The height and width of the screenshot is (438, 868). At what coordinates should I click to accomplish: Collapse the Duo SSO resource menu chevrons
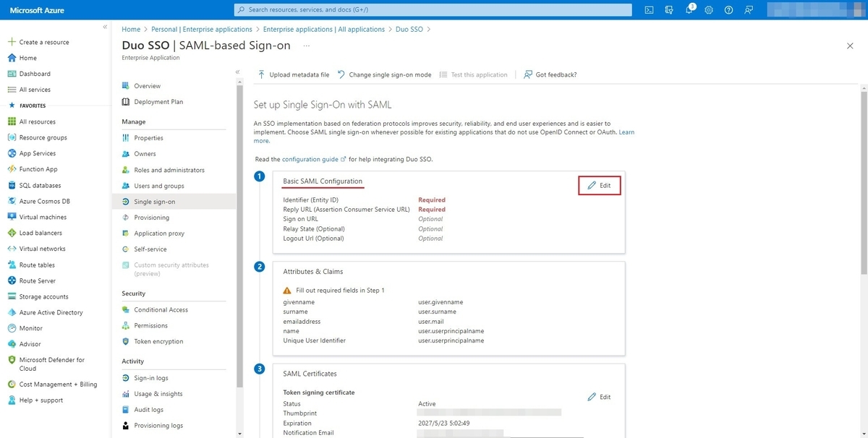coord(238,72)
